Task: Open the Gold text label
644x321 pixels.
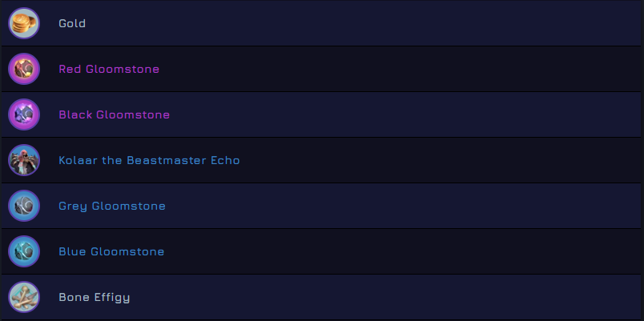Action: (x=72, y=23)
